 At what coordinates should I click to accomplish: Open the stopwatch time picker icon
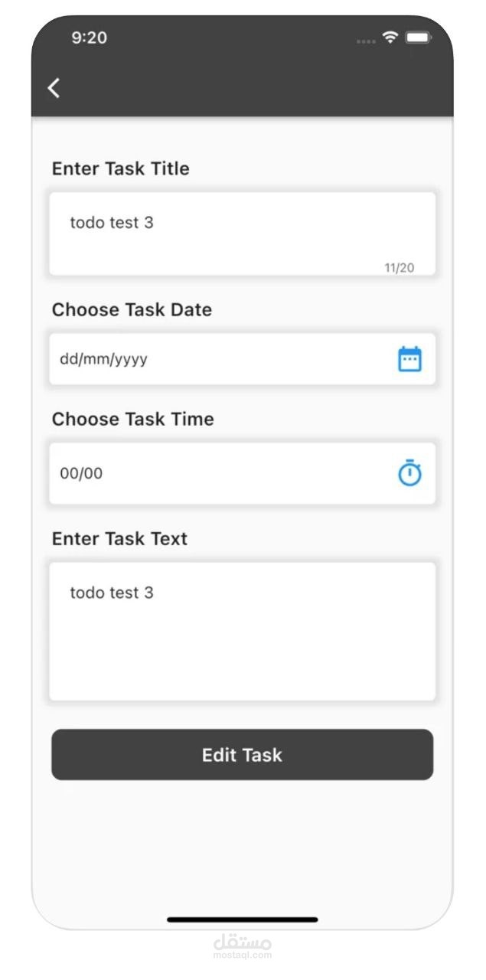[409, 473]
